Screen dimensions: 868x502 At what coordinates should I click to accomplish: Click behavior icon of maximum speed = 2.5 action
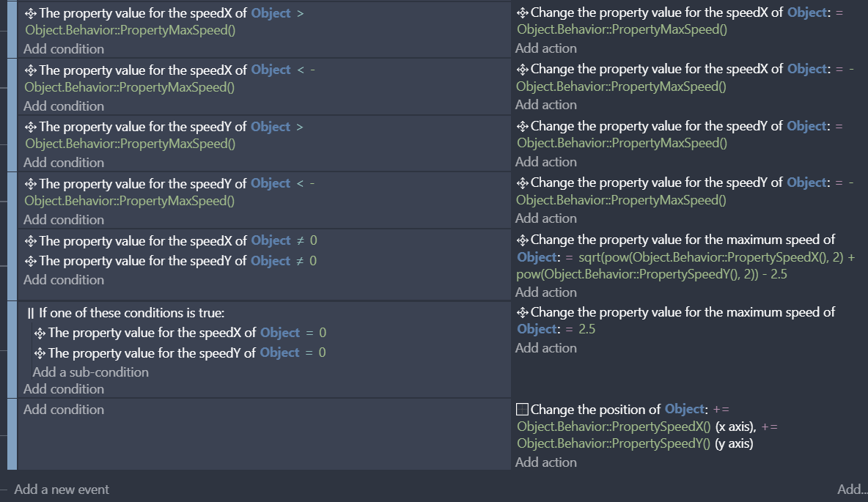(522, 313)
